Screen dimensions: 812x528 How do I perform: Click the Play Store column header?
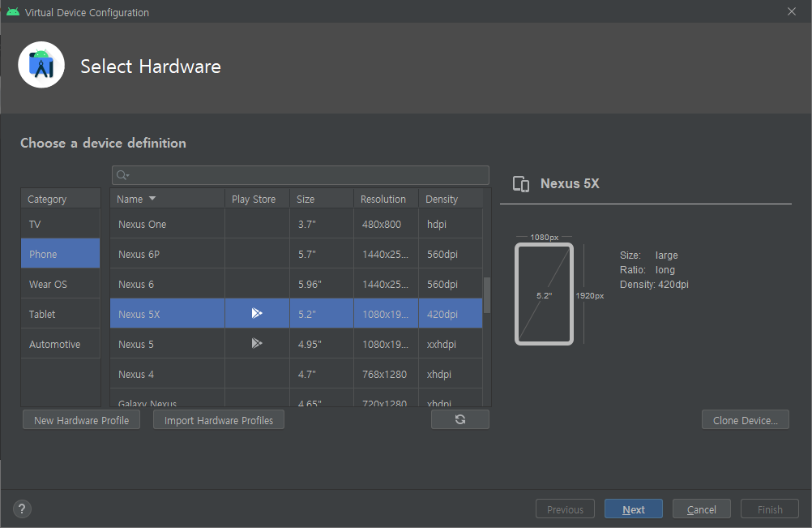point(258,199)
